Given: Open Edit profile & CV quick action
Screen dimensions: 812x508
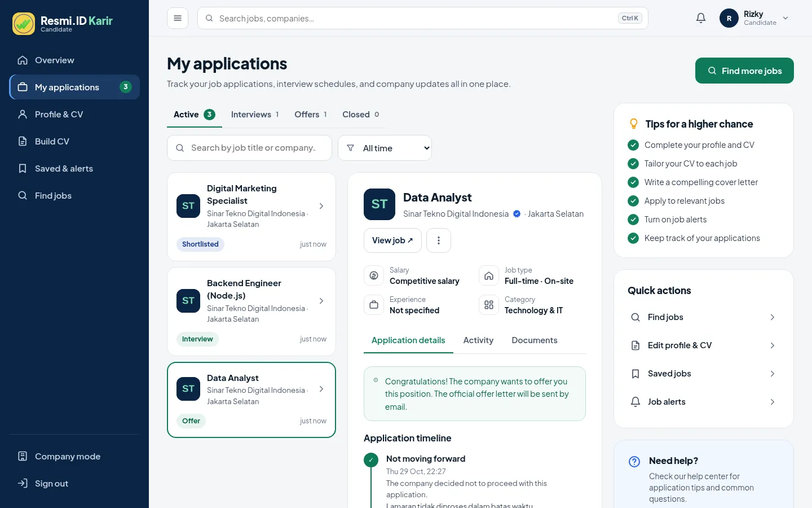Looking at the screenshot, I should click(704, 345).
